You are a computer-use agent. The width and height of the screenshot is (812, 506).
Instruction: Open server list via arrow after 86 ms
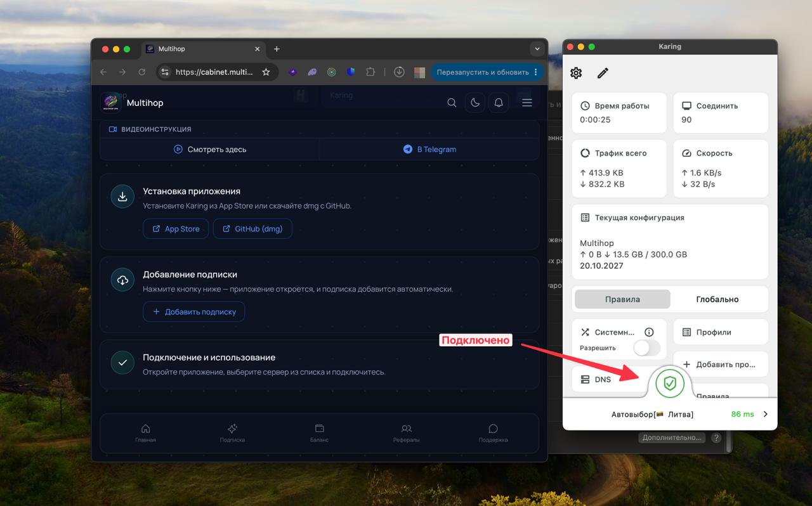click(766, 414)
